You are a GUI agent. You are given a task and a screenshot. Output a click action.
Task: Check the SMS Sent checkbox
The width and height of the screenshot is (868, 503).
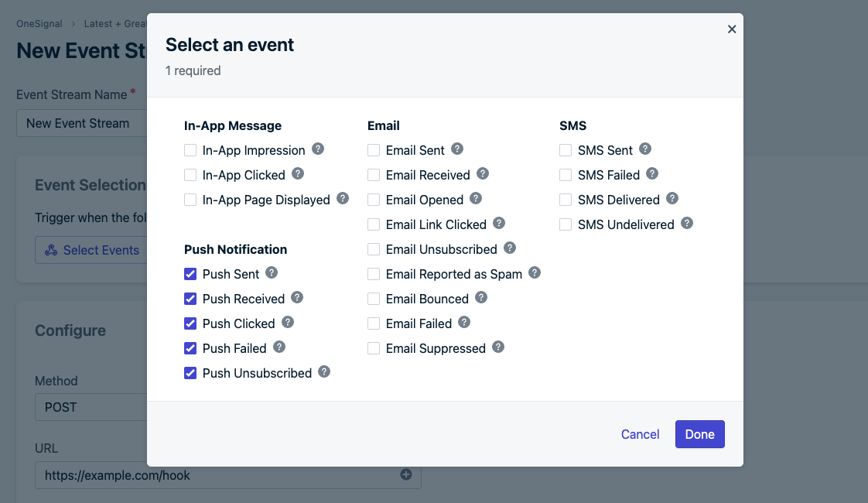566,150
